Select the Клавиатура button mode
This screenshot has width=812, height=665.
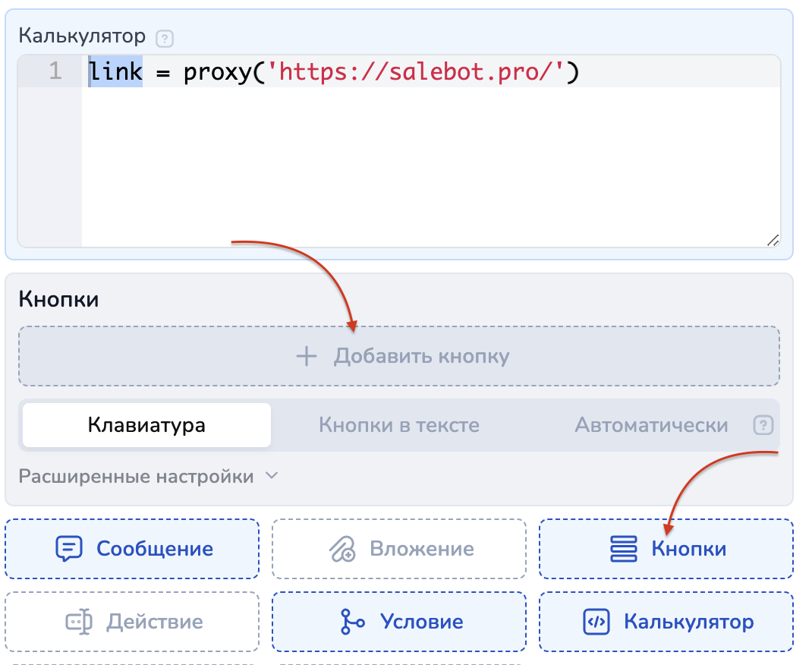click(146, 425)
